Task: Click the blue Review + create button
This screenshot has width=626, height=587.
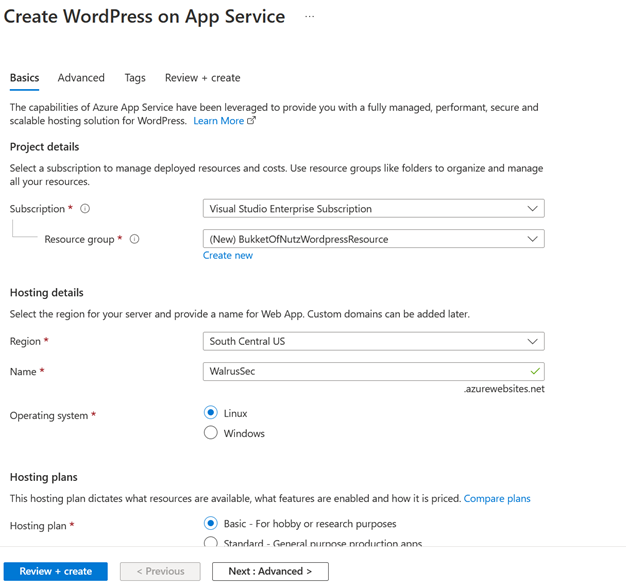Action: (55, 571)
